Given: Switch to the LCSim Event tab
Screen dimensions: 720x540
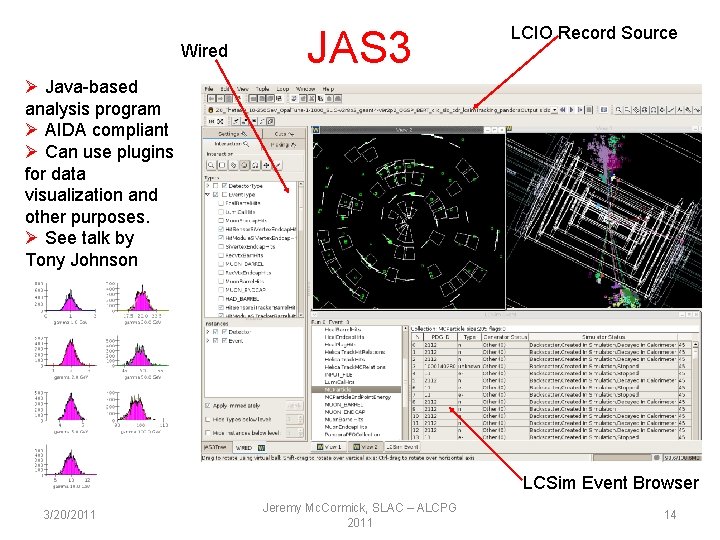Looking at the screenshot, I should click(402, 447).
